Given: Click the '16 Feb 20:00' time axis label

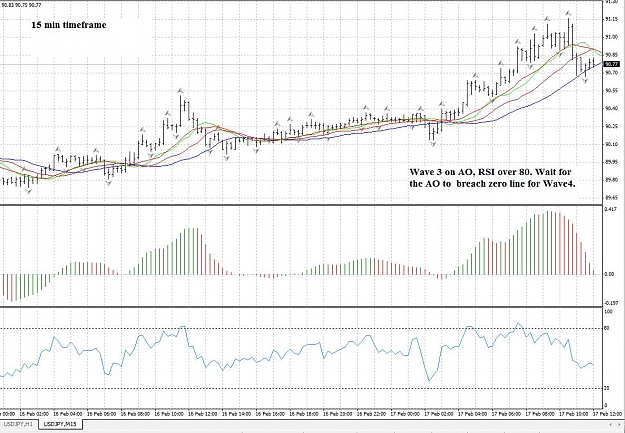Looking at the screenshot, I should pos(338,414).
